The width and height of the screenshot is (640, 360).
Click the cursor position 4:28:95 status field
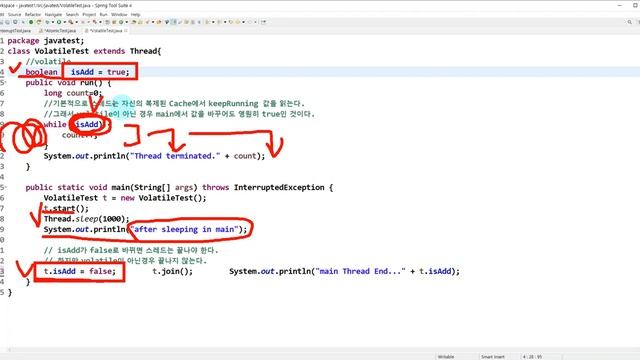533,357
